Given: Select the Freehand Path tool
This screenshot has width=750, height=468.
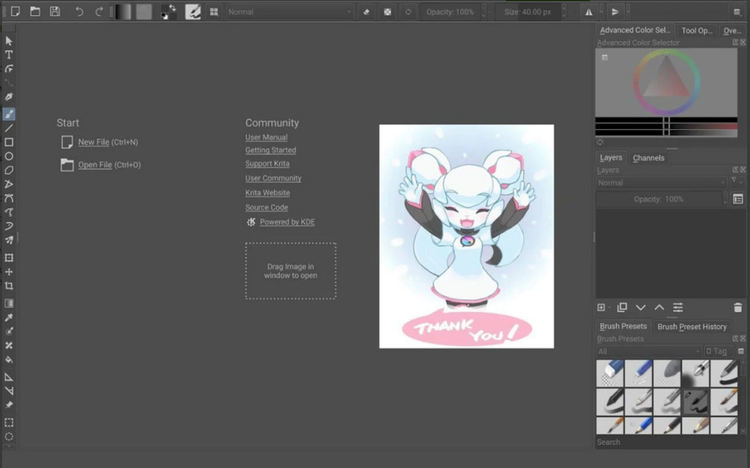Looking at the screenshot, I should [9, 212].
